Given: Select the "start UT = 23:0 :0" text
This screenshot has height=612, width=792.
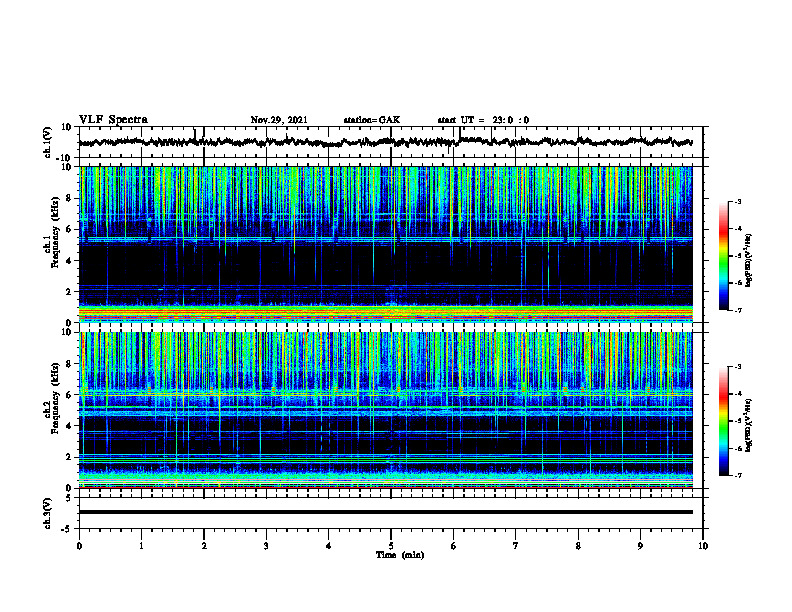Looking at the screenshot, I should tap(483, 120).
